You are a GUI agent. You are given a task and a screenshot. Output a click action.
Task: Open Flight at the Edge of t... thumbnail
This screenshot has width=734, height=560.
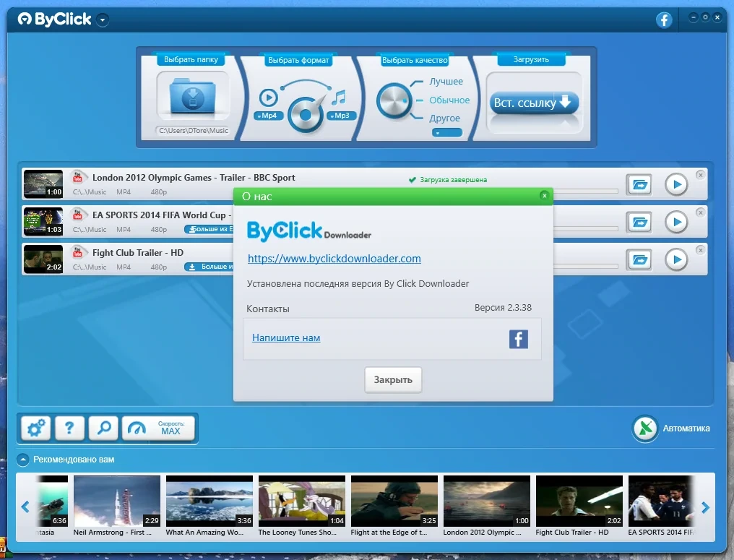click(394, 501)
